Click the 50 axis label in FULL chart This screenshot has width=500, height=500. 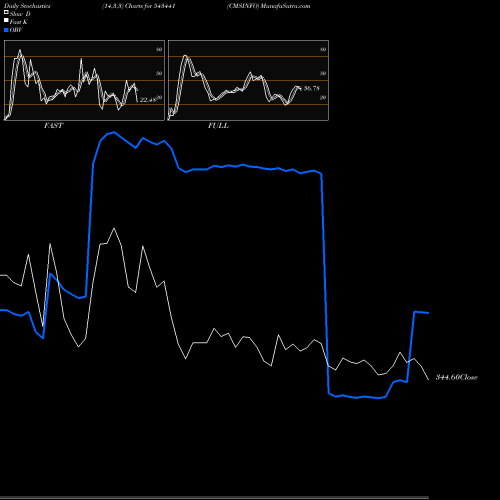[323, 73]
